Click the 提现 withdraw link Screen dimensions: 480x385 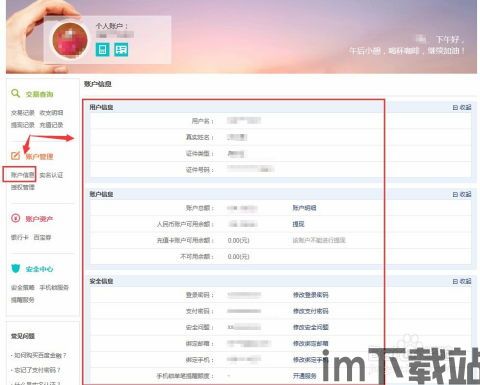(x=298, y=224)
